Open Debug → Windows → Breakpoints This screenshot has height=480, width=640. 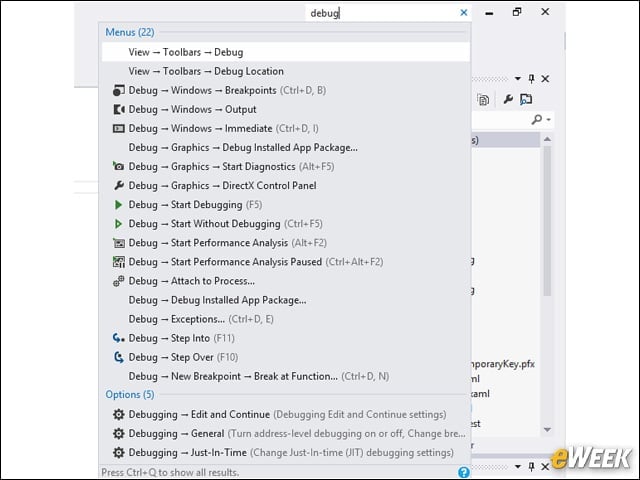pyautogui.click(x=286, y=90)
